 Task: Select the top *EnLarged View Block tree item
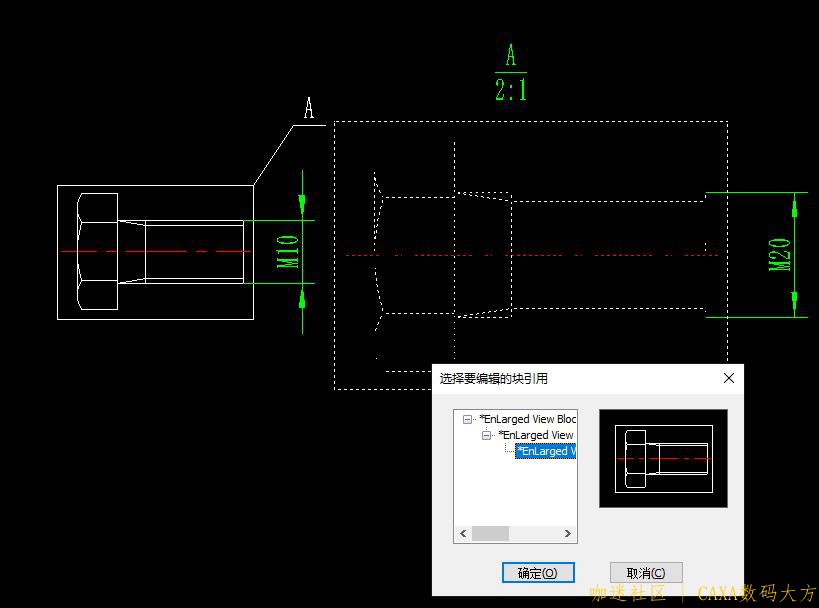tap(527, 420)
